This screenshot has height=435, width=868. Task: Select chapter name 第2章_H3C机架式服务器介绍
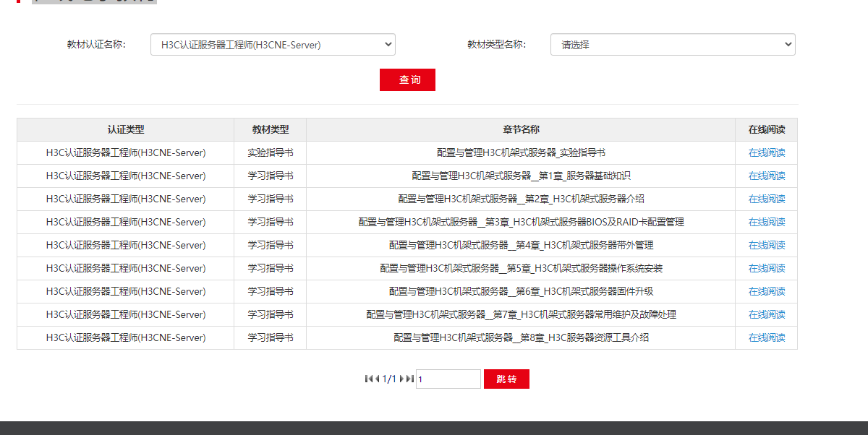(521, 199)
